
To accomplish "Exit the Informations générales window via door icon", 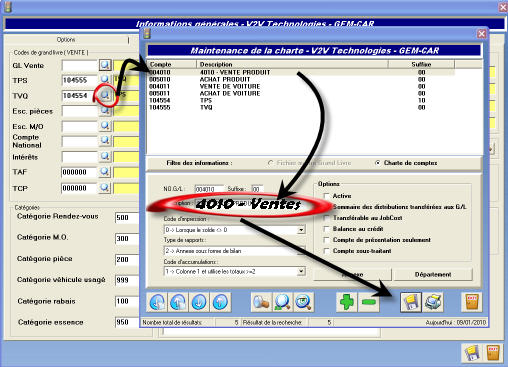I will [x=493, y=353].
